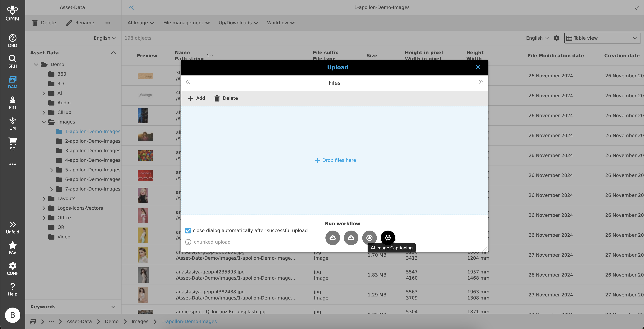Open the CONF configuration gear icon

pyautogui.click(x=12, y=268)
